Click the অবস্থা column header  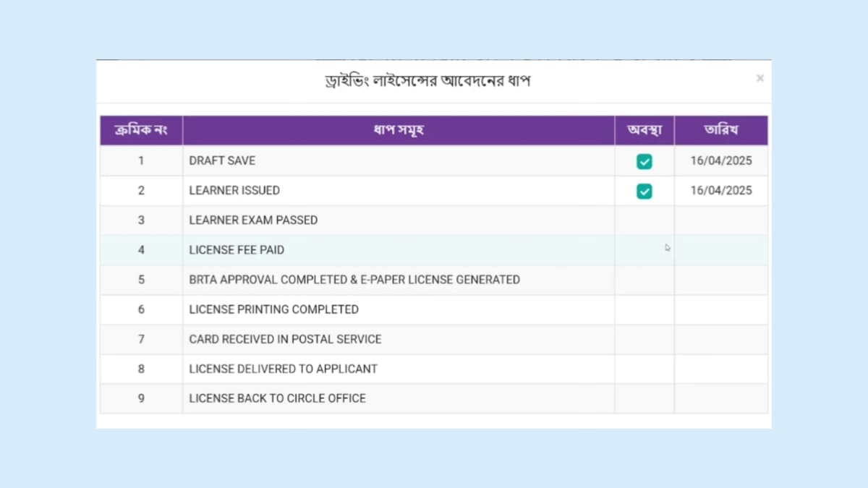pos(644,130)
